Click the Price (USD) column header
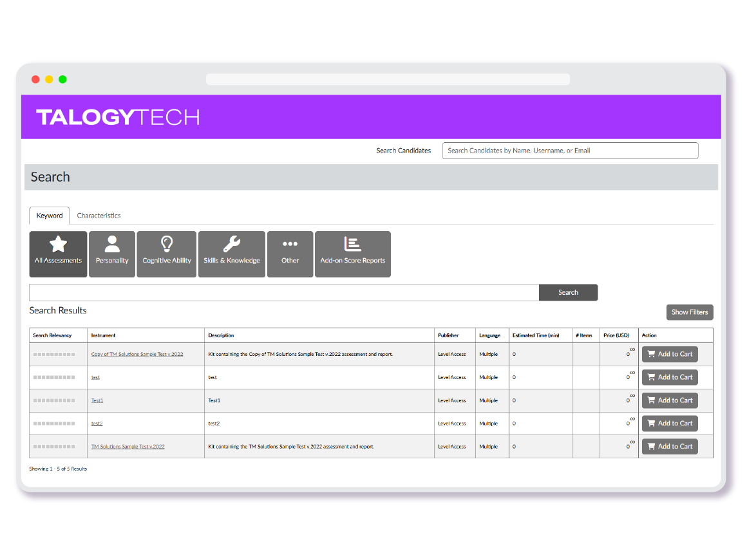747x560 pixels. [616, 335]
